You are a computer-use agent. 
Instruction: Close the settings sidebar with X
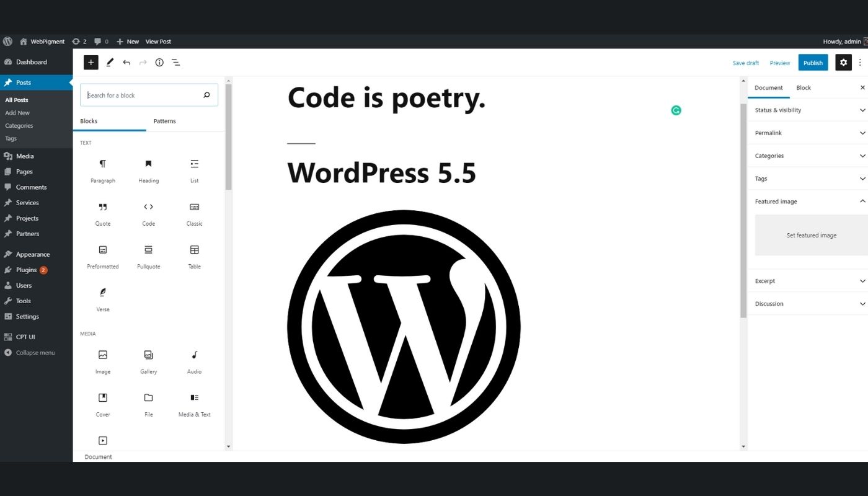point(862,87)
